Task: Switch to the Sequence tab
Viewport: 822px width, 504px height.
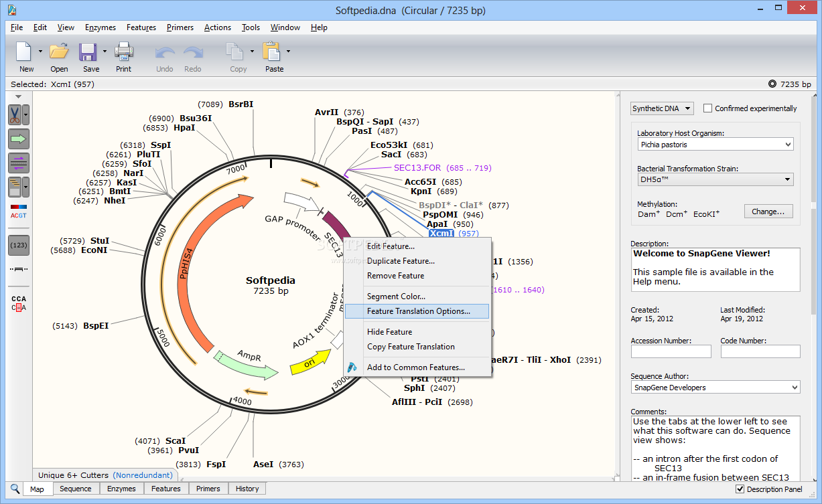Action: pyautogui.click(x=76, y=489)
